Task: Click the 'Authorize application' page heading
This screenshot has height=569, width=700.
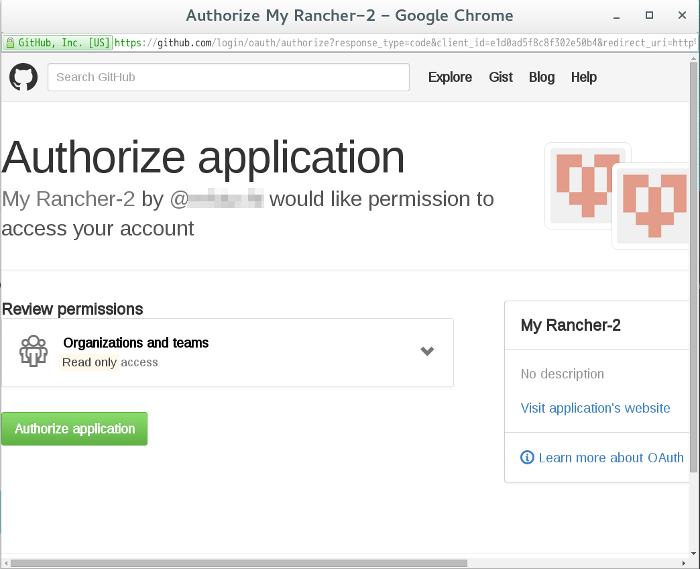Action: (x=203, y=158)
